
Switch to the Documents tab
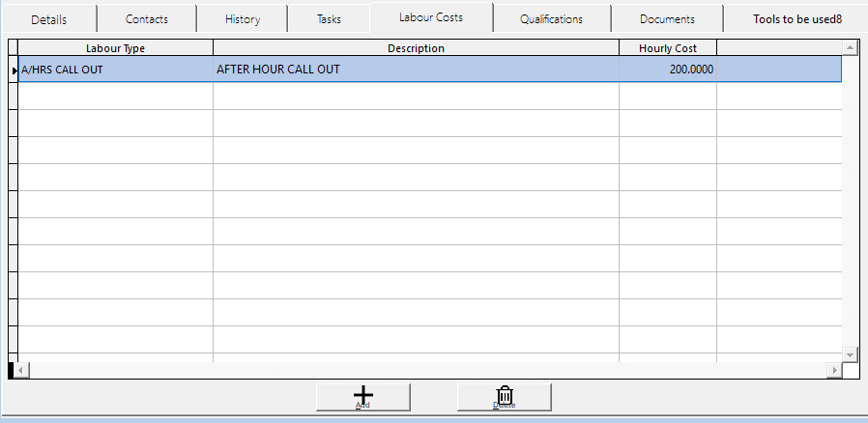667,18
